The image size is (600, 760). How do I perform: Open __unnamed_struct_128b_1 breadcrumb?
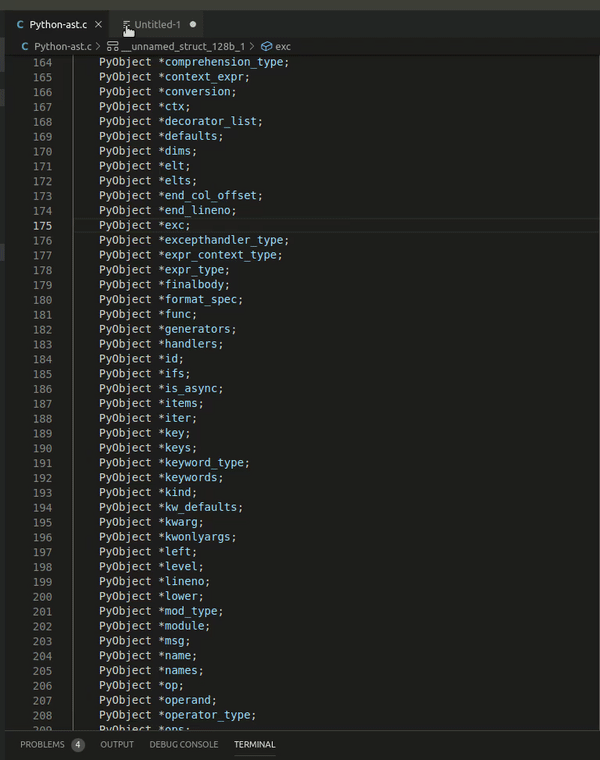[x=184, y=47]
